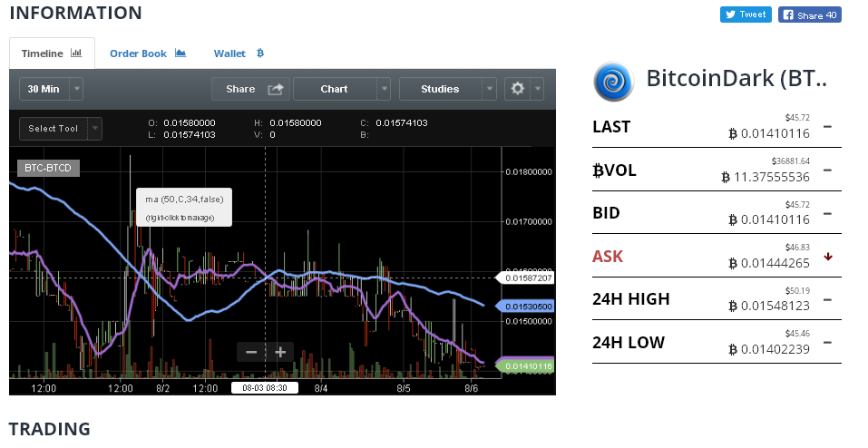The width and height of the screenshot is (868, 448).
Task: Click the 24H LOW value 0.01402239
Action: [x=769, y=349]
